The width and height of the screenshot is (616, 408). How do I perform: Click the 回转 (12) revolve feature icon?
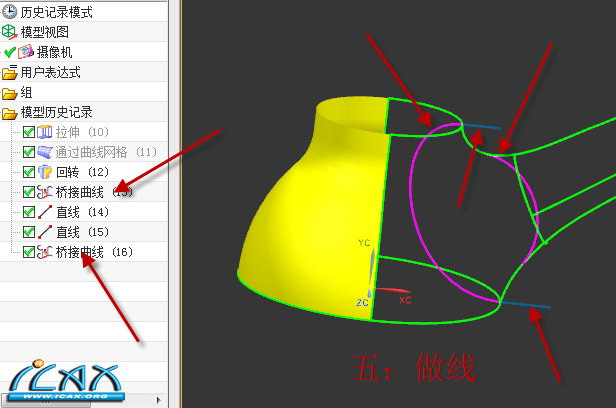coord(45,172)
